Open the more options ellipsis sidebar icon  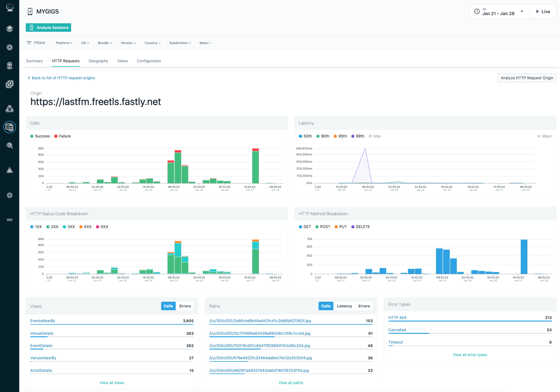pyautogui.click(x=10, y=220)
